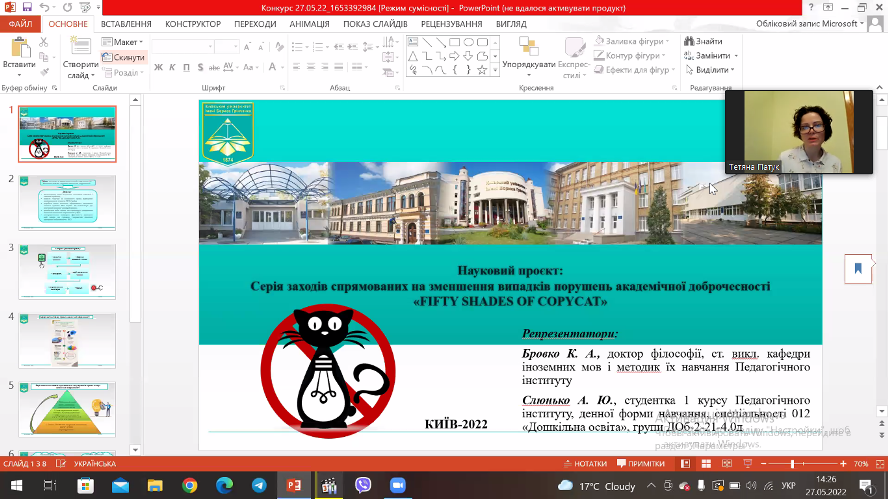This screenshot has height=499, width=888.
Task: Click the bullets list icon
Action: (x=297, y=46)
